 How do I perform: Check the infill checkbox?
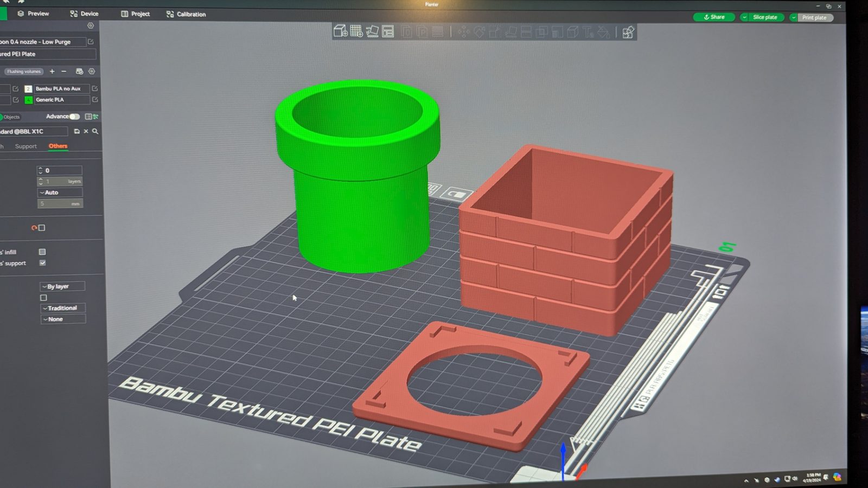pyautogui.click(x=42, y=252)
